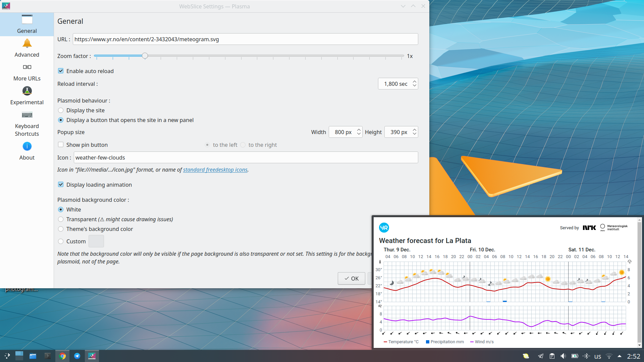Open the More URLs settings page
This screenshot has width=644, height=362.
pos(27,72)
